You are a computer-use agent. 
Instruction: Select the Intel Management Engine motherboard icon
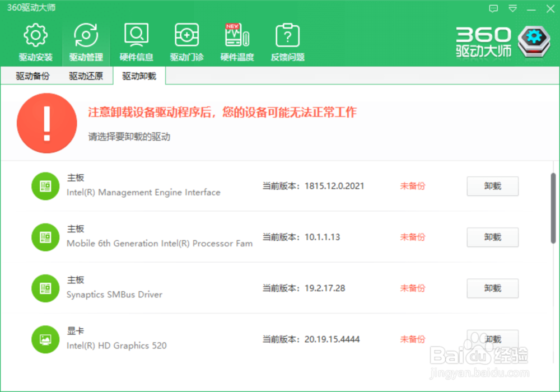pyautogui.click(x=45, y=186)
